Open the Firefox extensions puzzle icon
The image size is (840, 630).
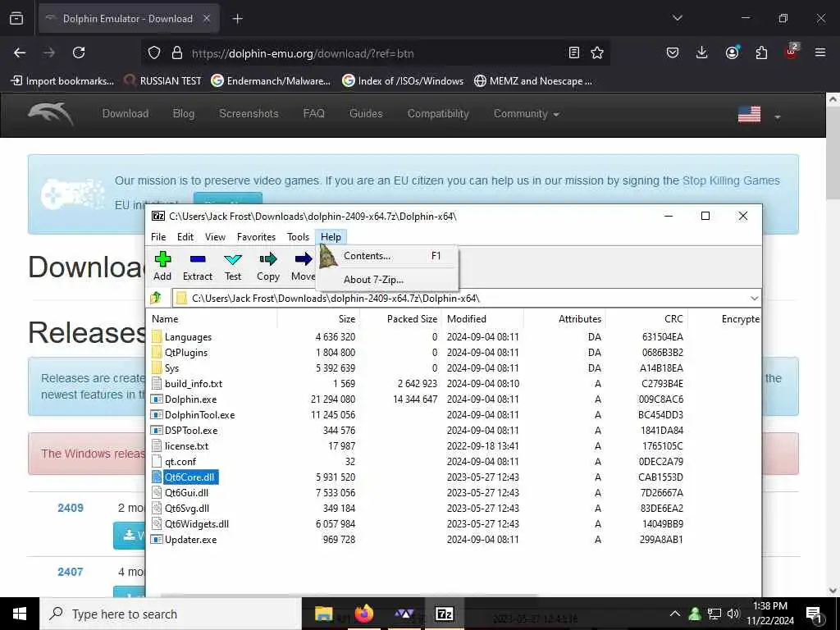coord(761,52)
